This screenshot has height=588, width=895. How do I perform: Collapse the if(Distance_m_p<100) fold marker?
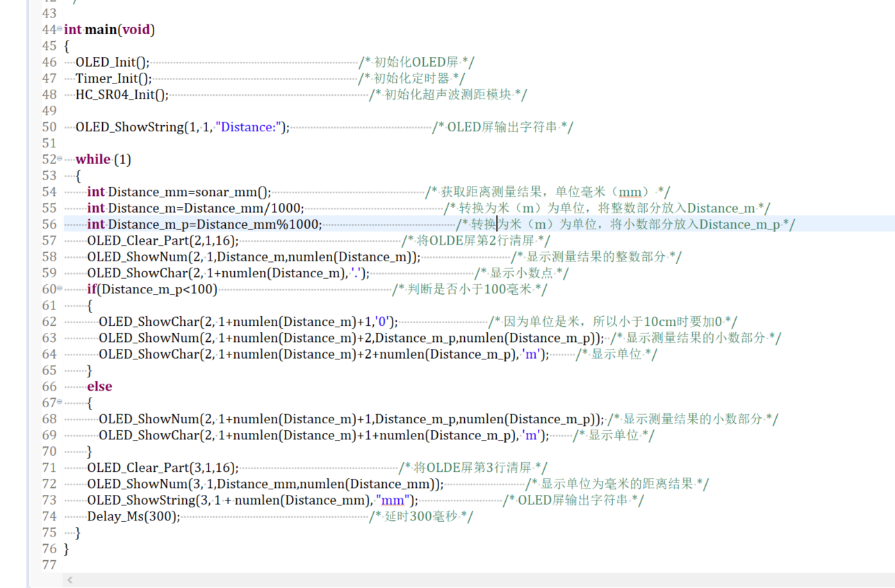pyautogui.click(x=59, y=288)
